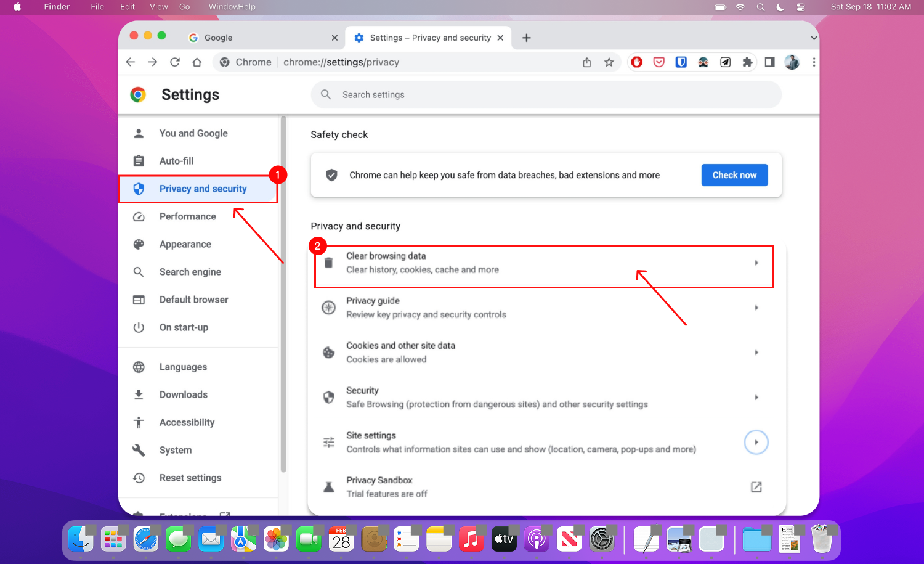924x564 pixels.
Task: Select Appearance in settings sidebar
Action: 185,244
